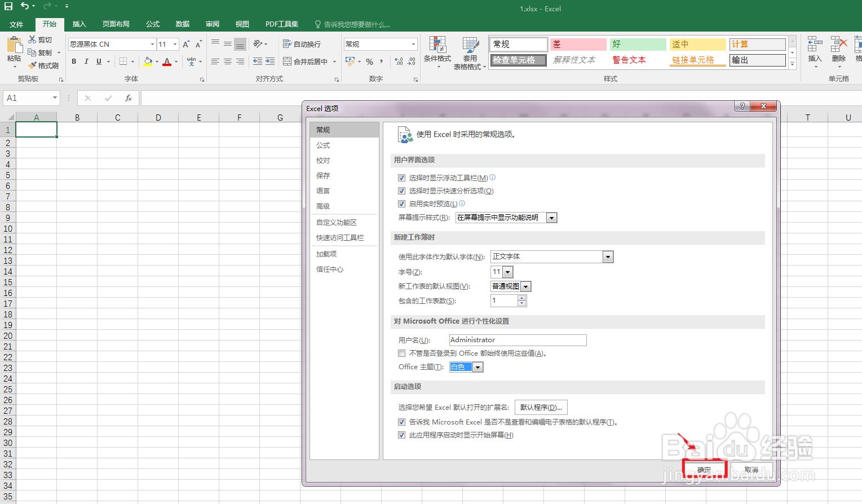Click the Wrap Text (自动换行) button
This screenshot has height=504, width=862.
[302, 44]
